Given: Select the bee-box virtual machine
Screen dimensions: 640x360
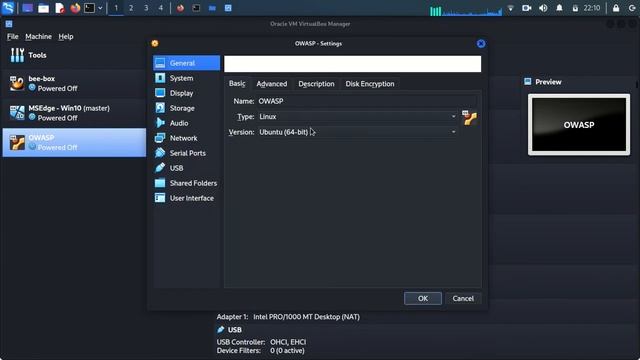Looking at the screenshot, I should pos(74,83).
